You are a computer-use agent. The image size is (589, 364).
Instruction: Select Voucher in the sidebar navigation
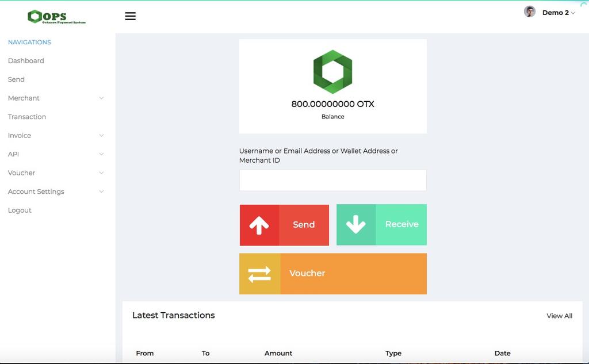[21, 173]
